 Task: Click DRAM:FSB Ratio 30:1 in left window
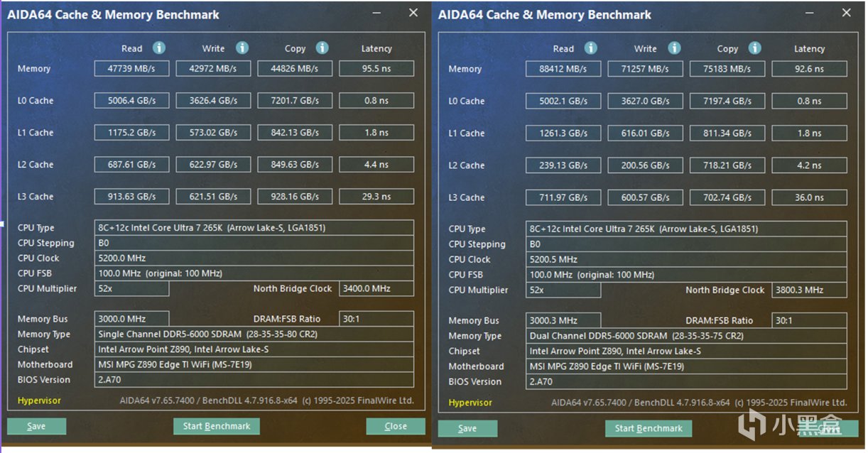(x=376, y=319)
